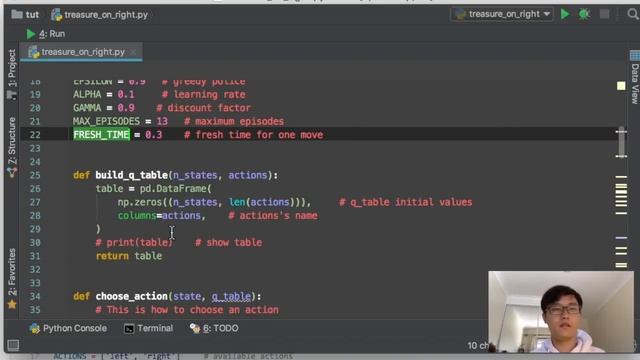Open search everywhere magnifier icon
640x360 pixels.
[633, 14]
